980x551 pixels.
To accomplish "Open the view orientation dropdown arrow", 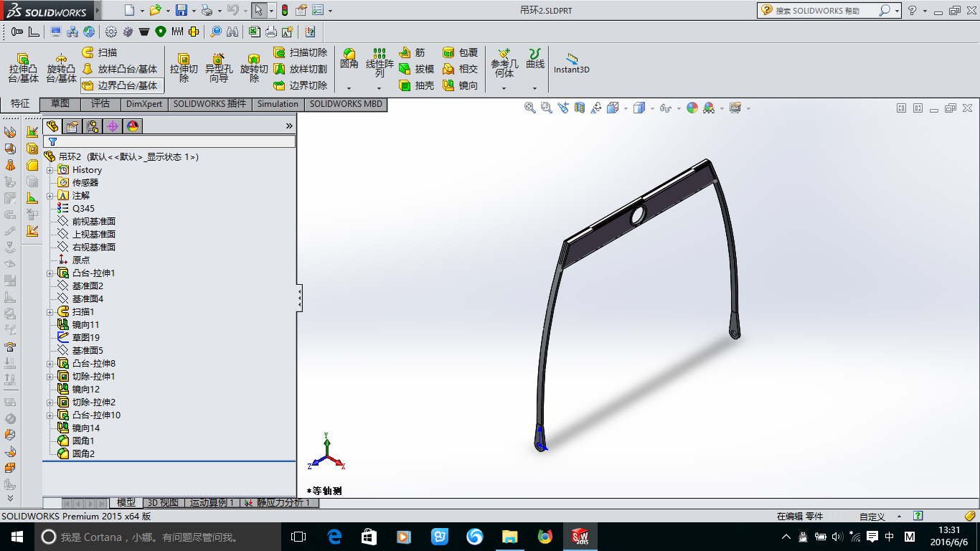I will pyautogui.click(x=626, y=108).
